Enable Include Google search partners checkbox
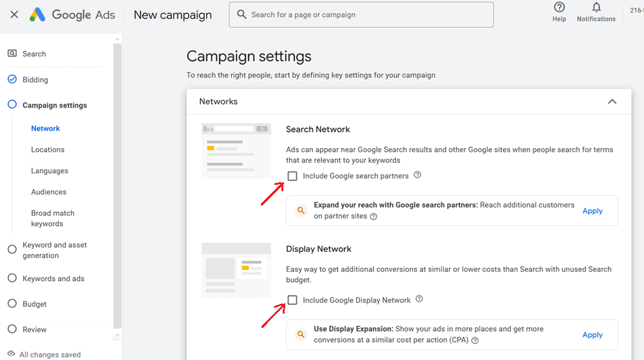Viewport: 644px width, 360px height. (x=292, y=176)
